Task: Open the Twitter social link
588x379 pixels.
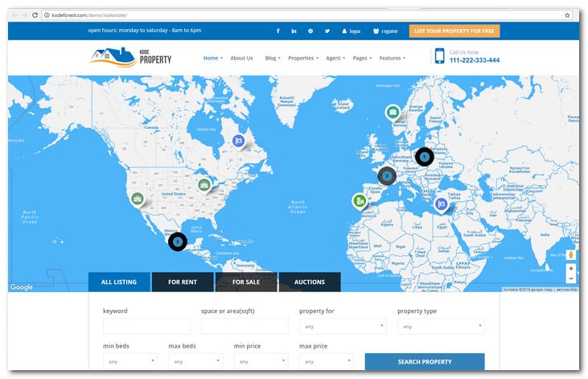Action: (327, 31)
